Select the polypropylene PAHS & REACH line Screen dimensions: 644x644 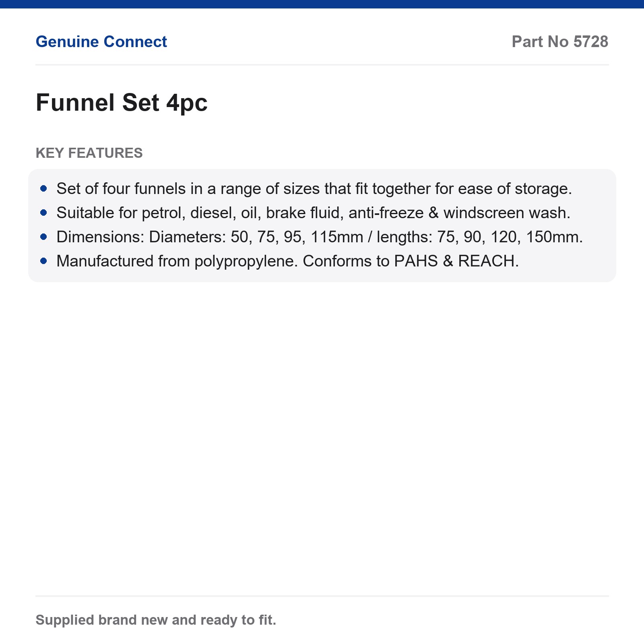click(x=287, y=261)
